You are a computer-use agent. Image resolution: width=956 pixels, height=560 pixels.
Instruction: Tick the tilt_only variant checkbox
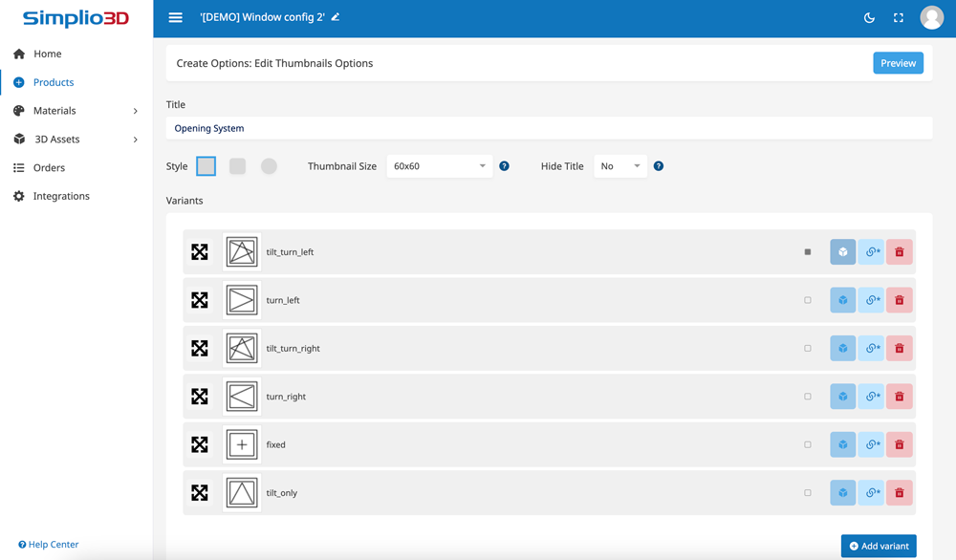tap(808, 493)
